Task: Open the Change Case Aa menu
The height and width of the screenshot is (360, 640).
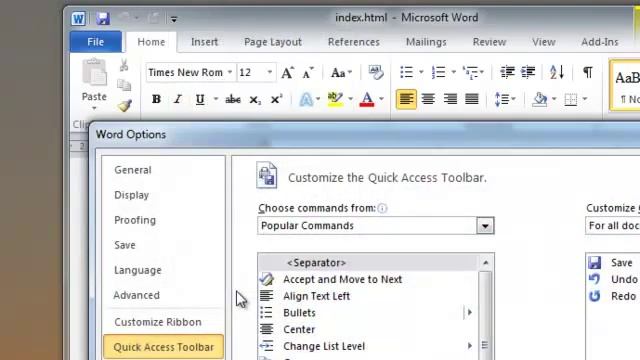Action: coord(341,73)
